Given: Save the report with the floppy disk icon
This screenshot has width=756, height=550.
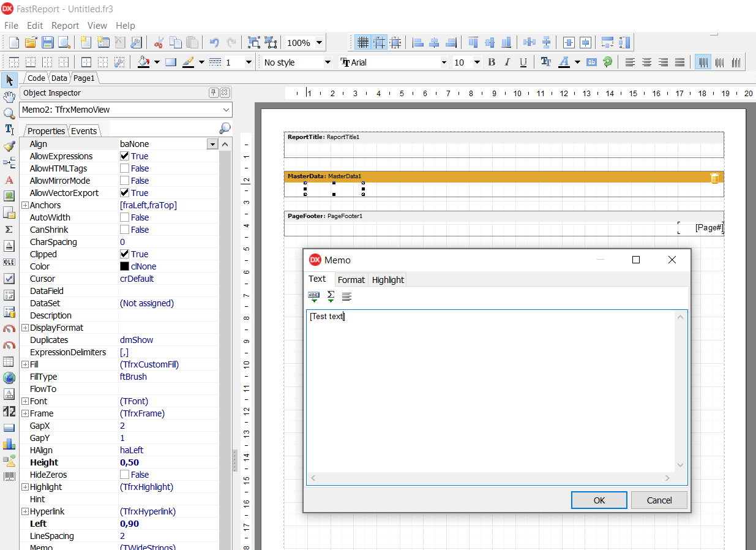Looking at the screenshot, I should point(47,42).
